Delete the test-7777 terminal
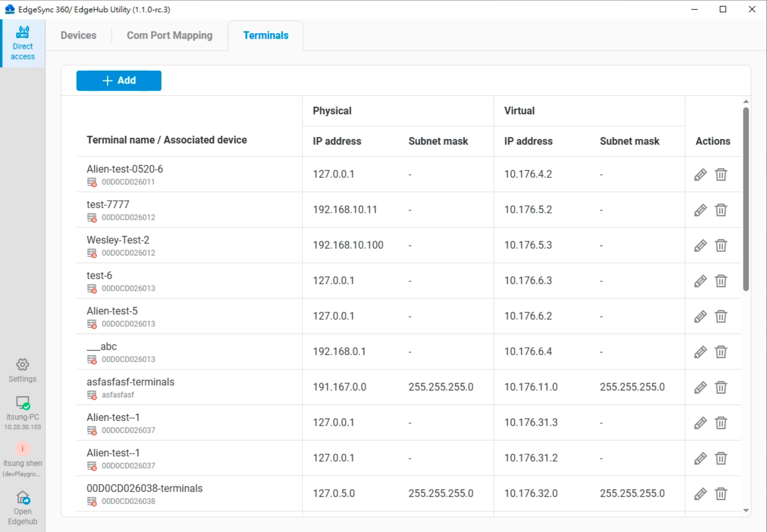The width and height of the screenshot is (767, 532). click(721, 210)
